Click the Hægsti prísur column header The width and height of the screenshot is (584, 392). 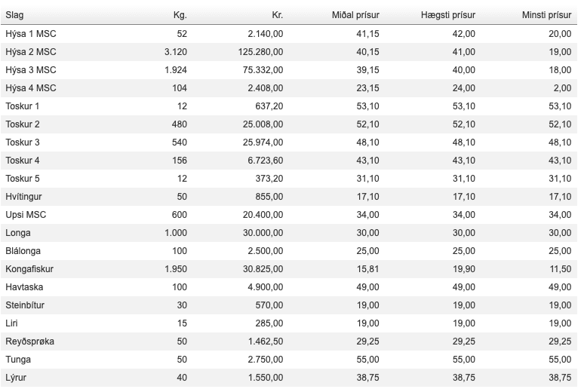point(448,15)
